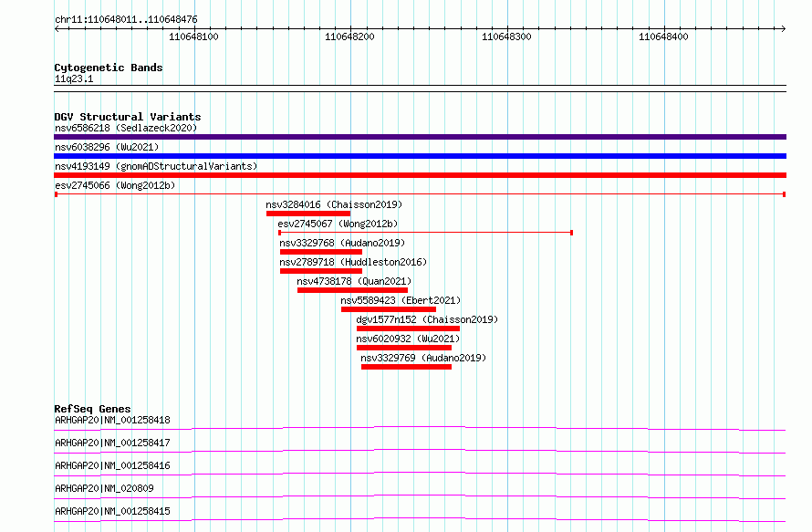This screenshot has width=812, height=532.
Task: Click the blue nsv6038296 variant bar
Action: pyautogui.click(x=420, y=156)
